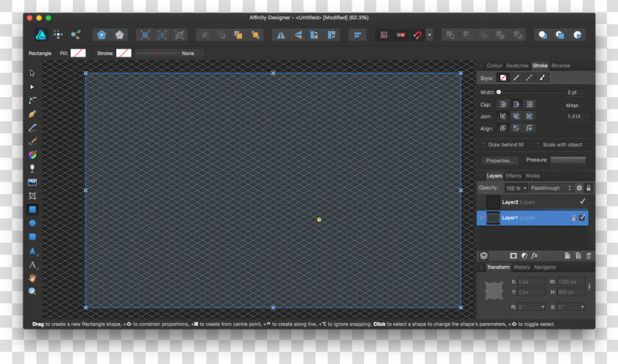Click the boolean Add operation icon
The height and width of the screenshot is (364, 618).
click(450, 35)
